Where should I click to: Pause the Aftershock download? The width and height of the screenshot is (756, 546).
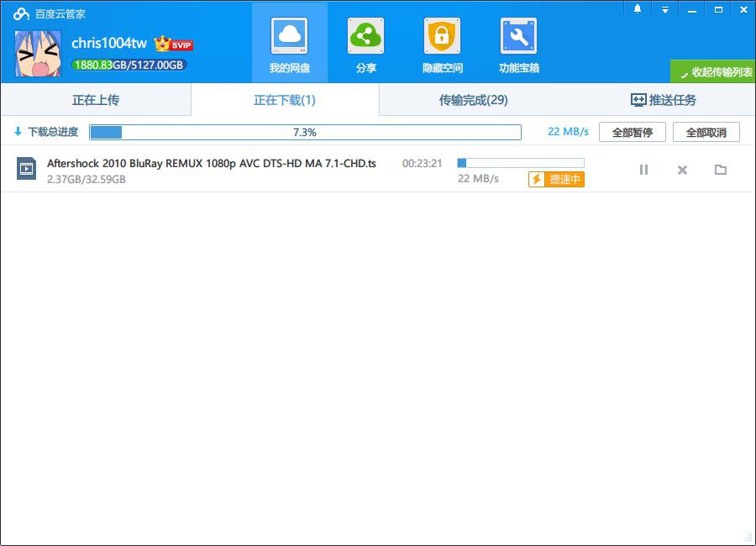tap(643, 170)
